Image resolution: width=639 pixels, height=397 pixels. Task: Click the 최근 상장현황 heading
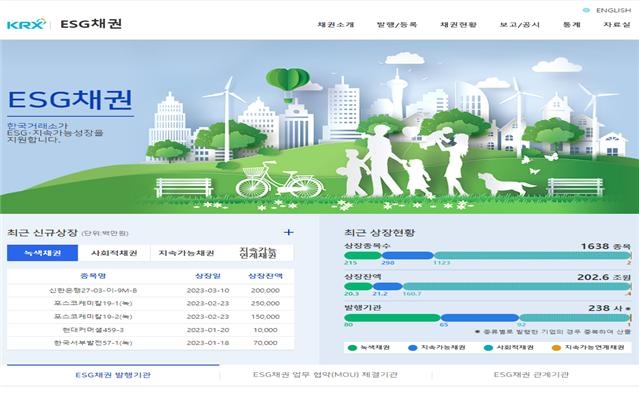click(379, 232)
